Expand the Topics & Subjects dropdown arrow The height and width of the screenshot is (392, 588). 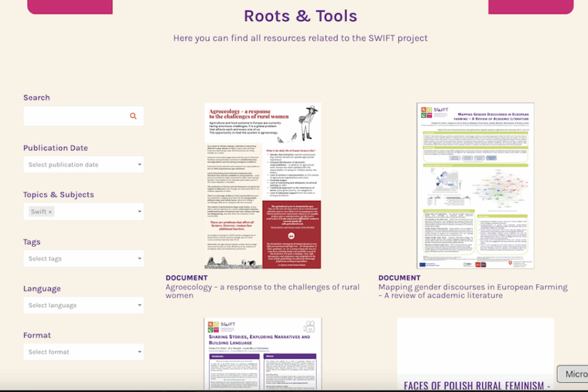[139, 212]
